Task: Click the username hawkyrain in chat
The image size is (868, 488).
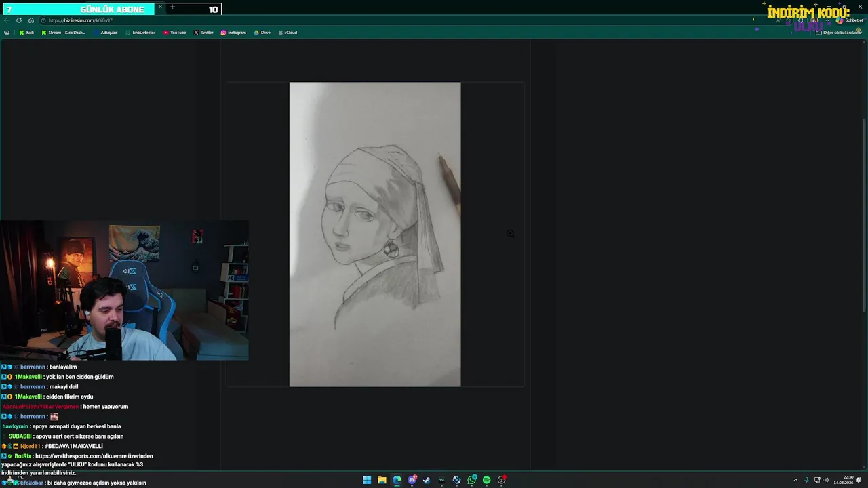Action: tap(16, 426)
